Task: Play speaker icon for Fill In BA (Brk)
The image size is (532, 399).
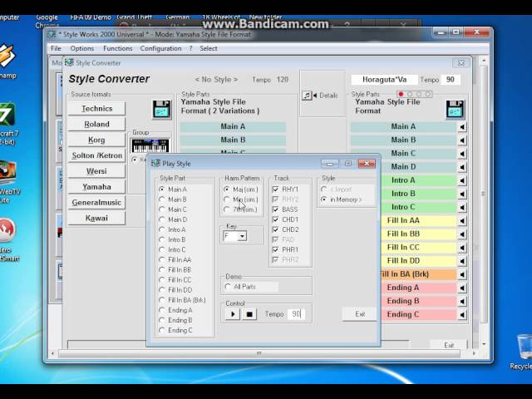Action: pos(462,274)
